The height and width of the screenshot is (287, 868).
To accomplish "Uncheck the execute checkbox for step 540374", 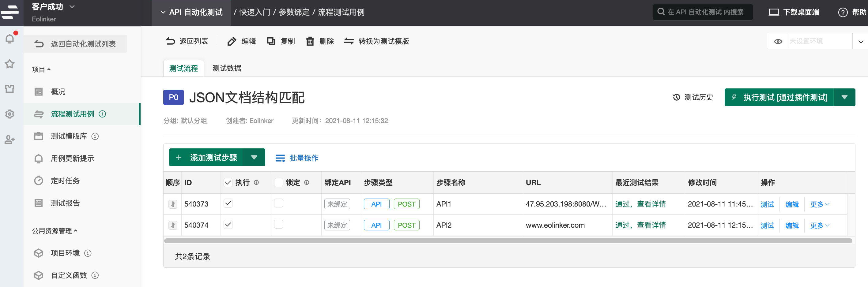I will pos(228,224).
